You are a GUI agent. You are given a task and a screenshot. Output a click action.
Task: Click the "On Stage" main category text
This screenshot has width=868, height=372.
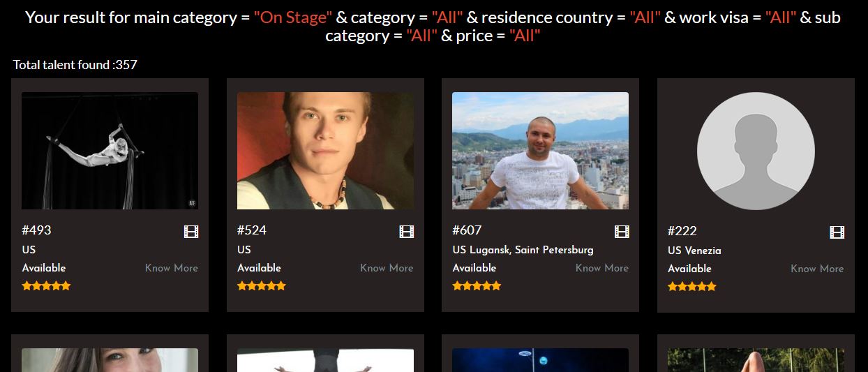click(293, 17)
